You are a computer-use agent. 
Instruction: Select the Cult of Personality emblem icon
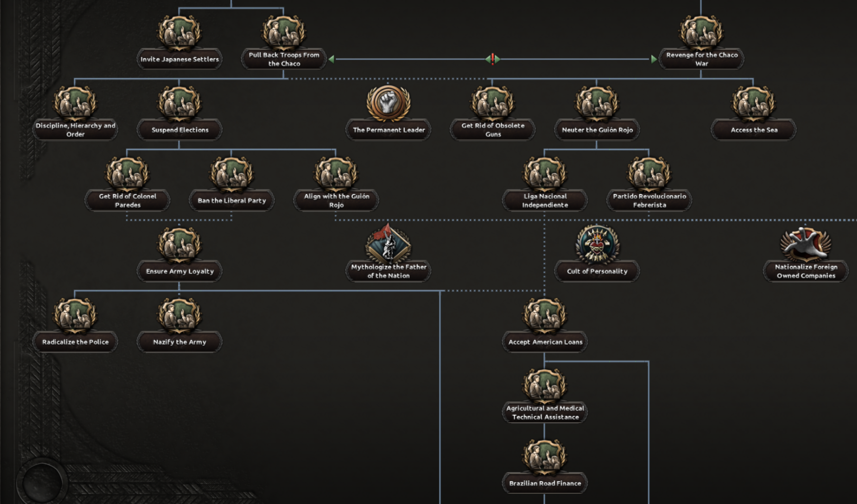pos(597,244)
